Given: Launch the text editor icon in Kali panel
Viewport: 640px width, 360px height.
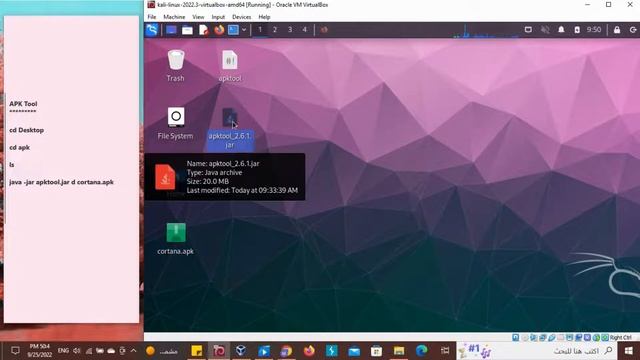Looking at the screenshot, I should point(203,30).
